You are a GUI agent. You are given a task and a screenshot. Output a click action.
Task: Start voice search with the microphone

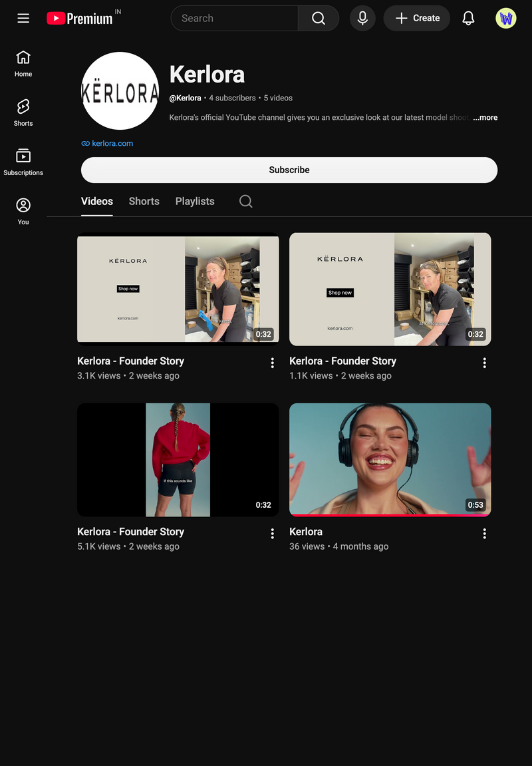[362, 18]
